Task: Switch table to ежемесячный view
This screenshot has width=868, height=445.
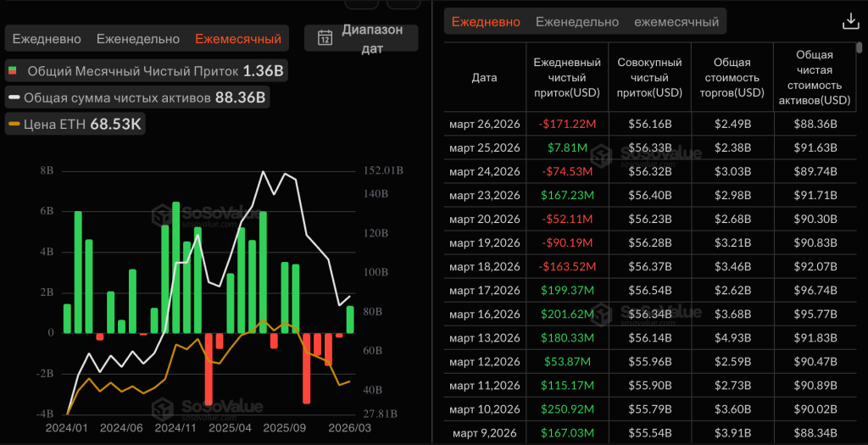Action: point(676,22)
